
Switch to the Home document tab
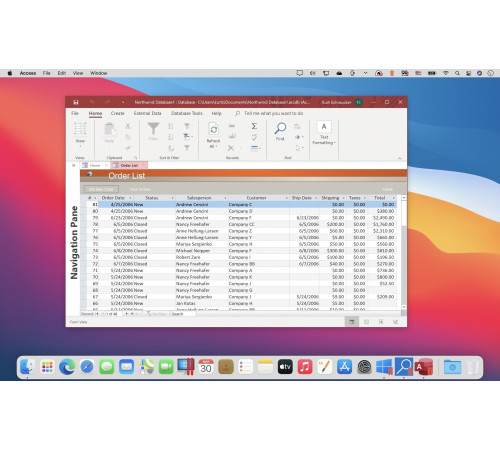(x=95, y=165)
